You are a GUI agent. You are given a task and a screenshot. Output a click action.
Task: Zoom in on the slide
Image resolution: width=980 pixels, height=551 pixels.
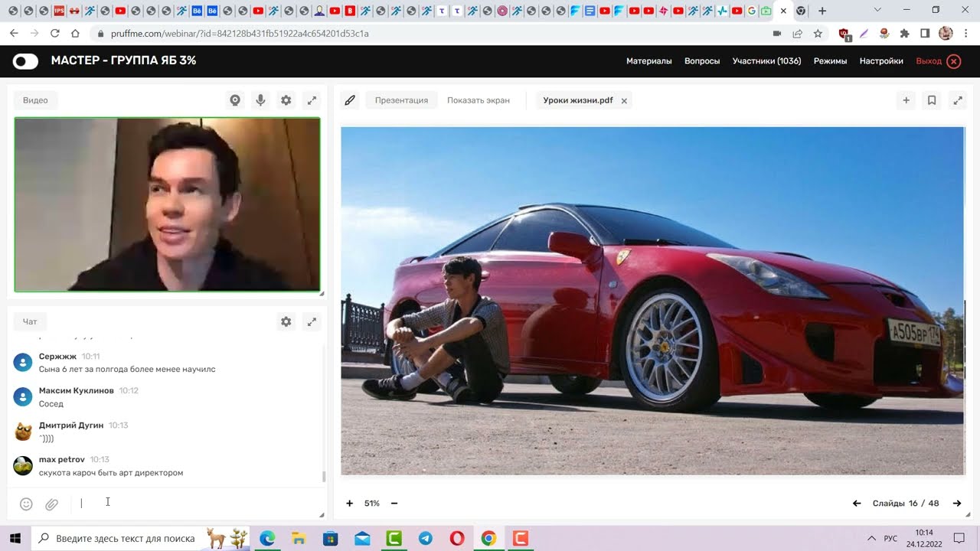click(x=350, y=504)
